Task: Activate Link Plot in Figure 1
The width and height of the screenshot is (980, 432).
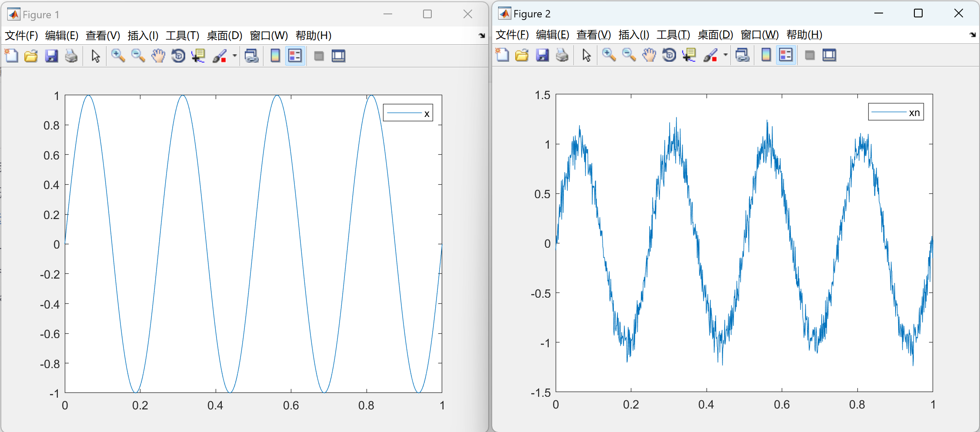Action: 252,56
